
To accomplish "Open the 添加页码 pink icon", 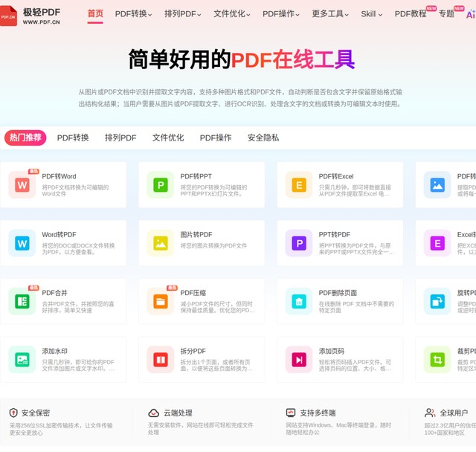I will 299,360.
